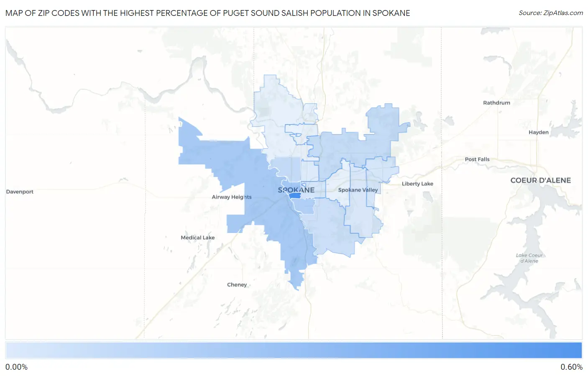Select the Airway Heights label
Viewport: 588px width, 376px height.
(x=232, y=197)
